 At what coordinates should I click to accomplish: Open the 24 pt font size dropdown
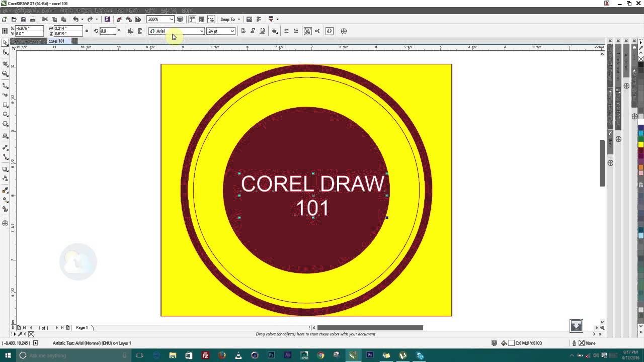click(232, 31)
